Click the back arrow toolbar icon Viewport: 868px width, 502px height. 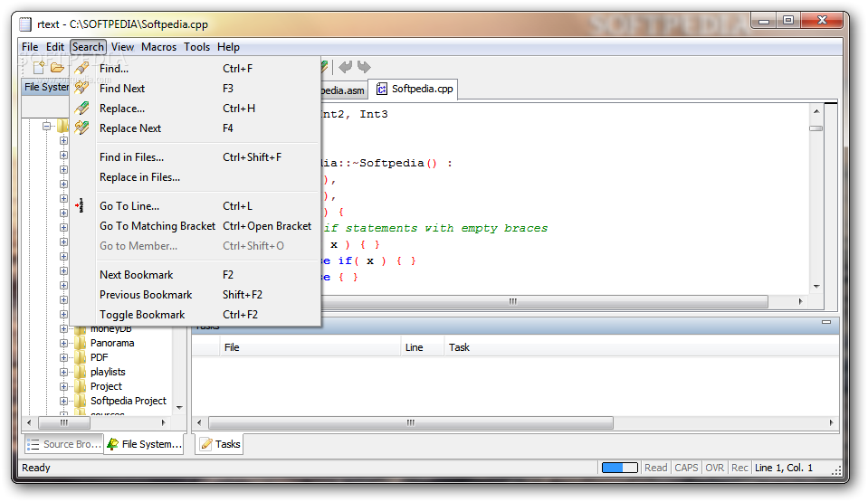tap(346, 67)
